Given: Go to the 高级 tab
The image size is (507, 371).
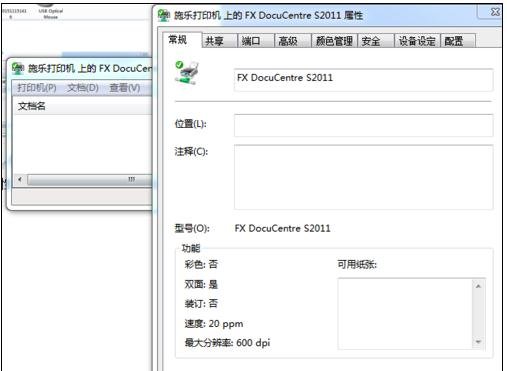Looking at the screenshot, I should [x=293, y=41].
